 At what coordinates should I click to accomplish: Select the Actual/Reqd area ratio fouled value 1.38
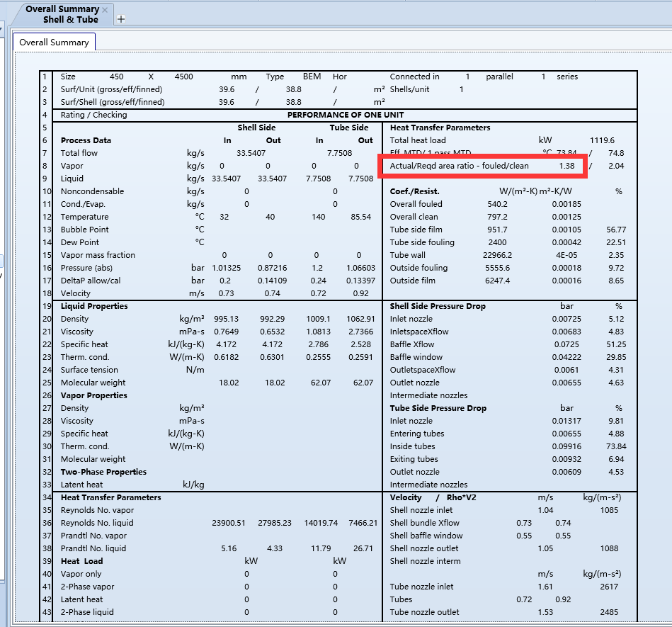point(566,166)
